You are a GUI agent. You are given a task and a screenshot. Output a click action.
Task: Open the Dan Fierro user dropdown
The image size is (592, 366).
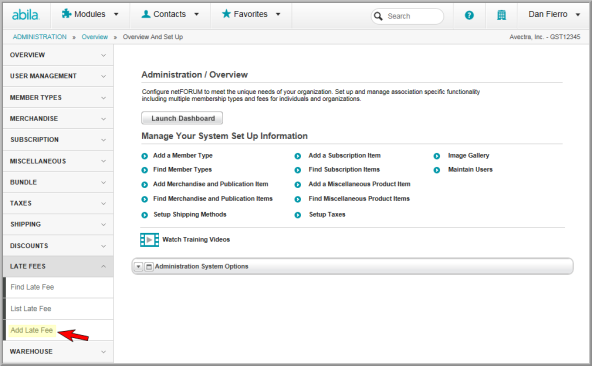pyautogui.click(x=554, y=14)
